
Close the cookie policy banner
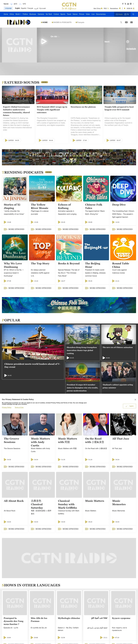pos(135,399)
